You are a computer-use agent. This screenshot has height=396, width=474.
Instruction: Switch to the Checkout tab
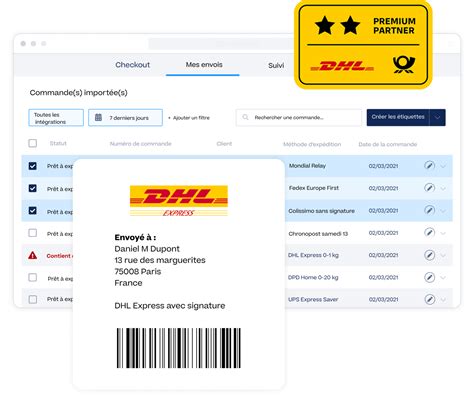click(133, 65)
